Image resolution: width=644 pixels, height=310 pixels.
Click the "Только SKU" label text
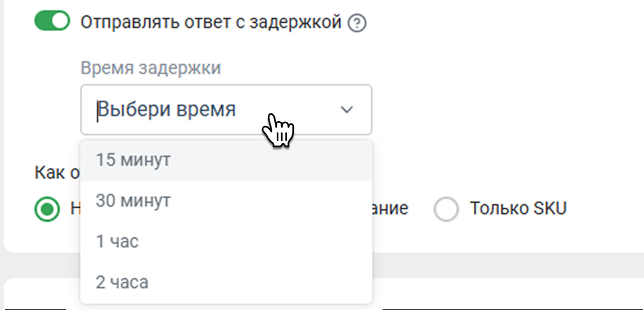tap(518, 209)
